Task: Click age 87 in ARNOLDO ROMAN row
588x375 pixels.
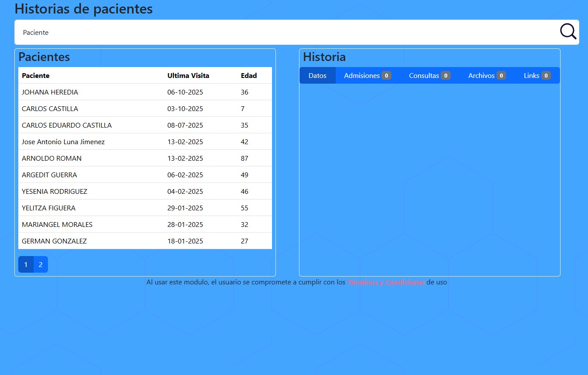Action: (245, 159)
